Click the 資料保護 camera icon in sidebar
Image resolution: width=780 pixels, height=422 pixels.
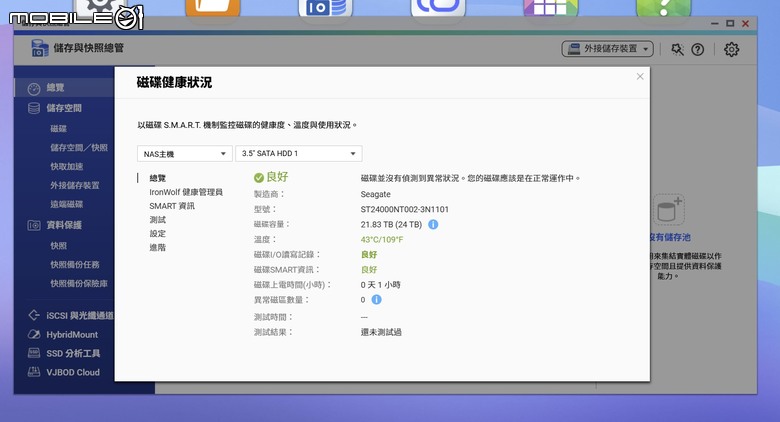[x=34, y=225]
